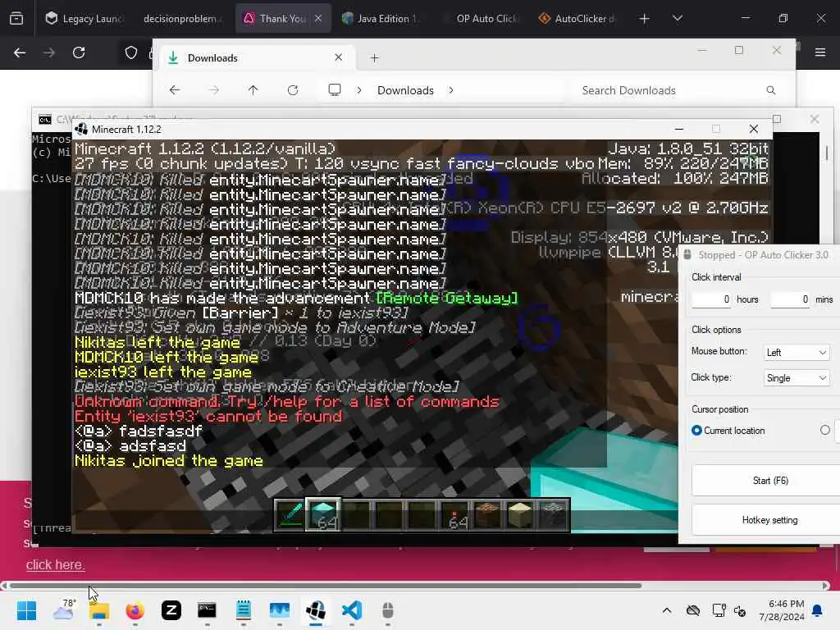Click the horizontal scrollbar of the webpage

[x=326, y=586]
